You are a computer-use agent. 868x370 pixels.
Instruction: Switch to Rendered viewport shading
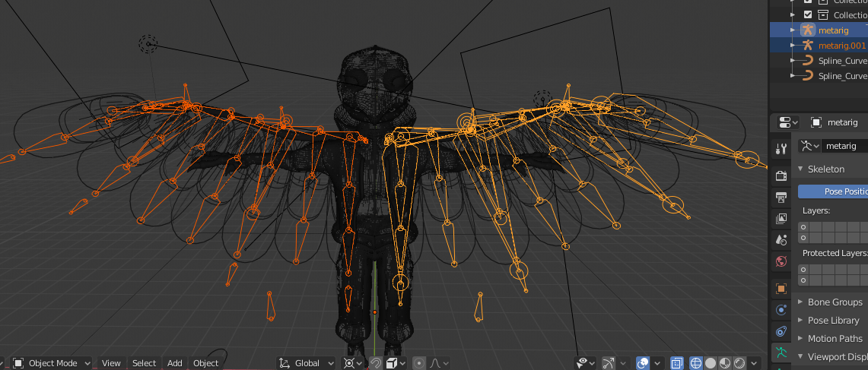(x=739, y=363)
